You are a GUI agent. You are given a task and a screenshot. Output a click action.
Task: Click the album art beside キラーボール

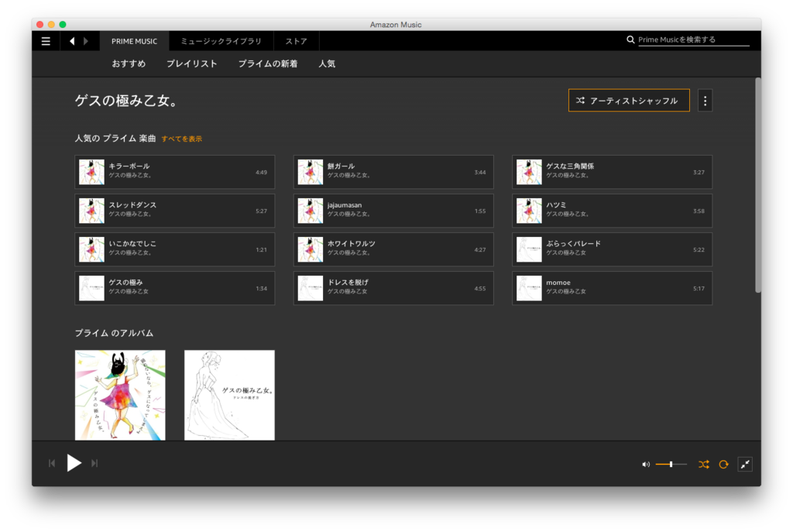pyautogui.click(x=91, y=172)
